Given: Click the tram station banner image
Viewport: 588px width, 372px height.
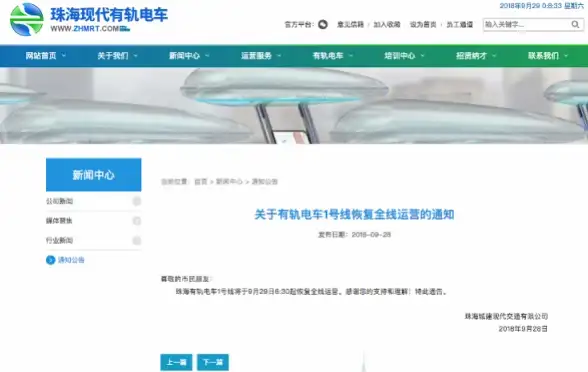Looking at the screenshot, I should pyautogui.click(x=294, y=106).
